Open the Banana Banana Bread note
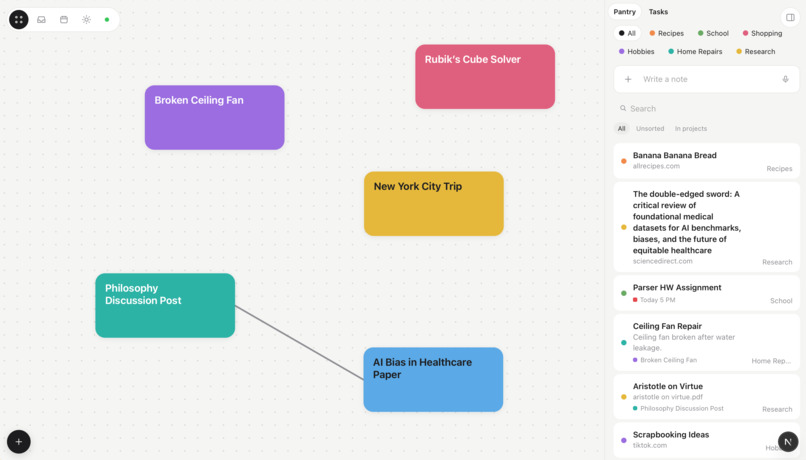The image size is (806, 460). click(706, 161)
